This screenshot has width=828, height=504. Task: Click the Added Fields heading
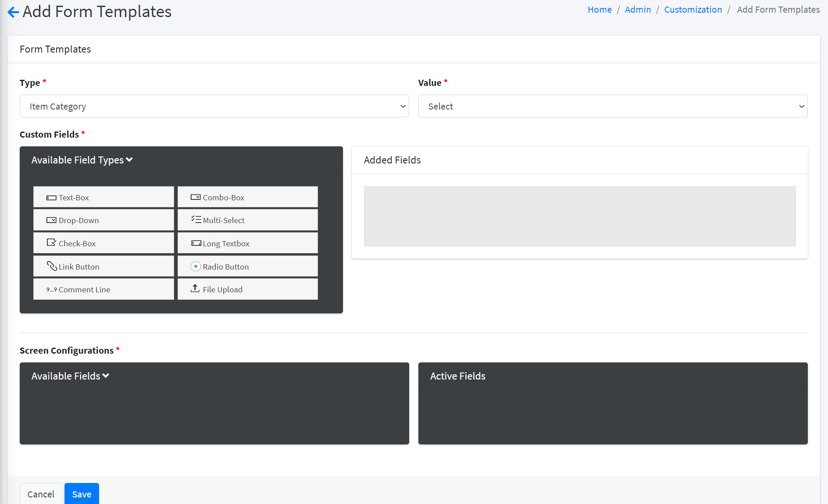click(392, 160)
